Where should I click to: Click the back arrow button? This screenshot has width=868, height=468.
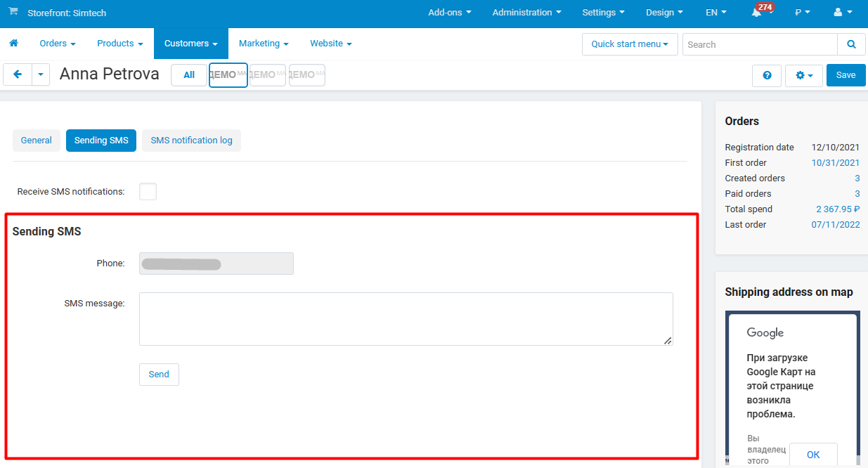pyautogui.click(x=18, y=74)
